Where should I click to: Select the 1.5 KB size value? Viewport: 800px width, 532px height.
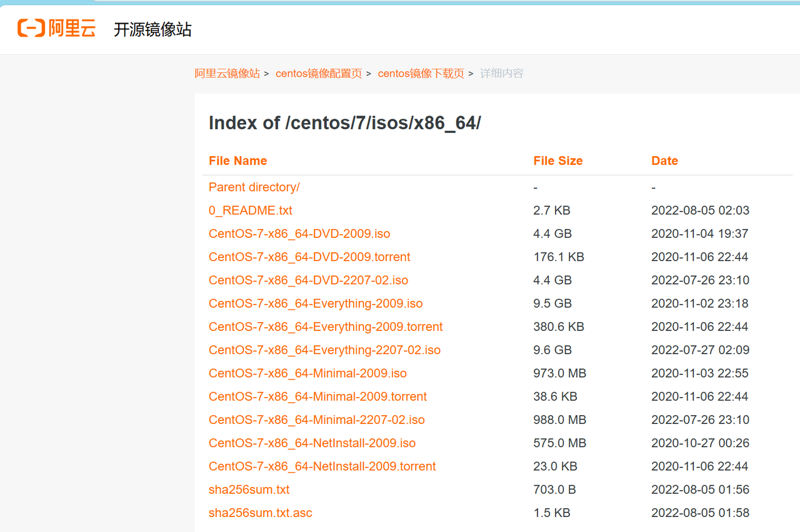coord(552,513)
